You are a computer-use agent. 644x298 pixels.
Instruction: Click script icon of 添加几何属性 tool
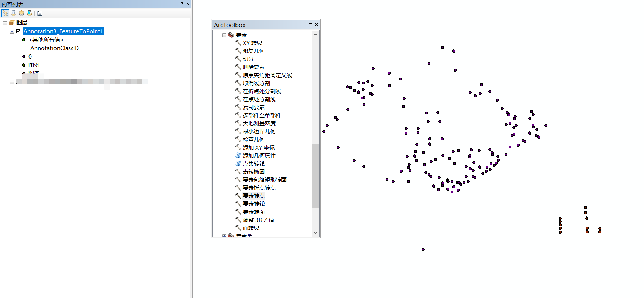[x=238, y=155]
